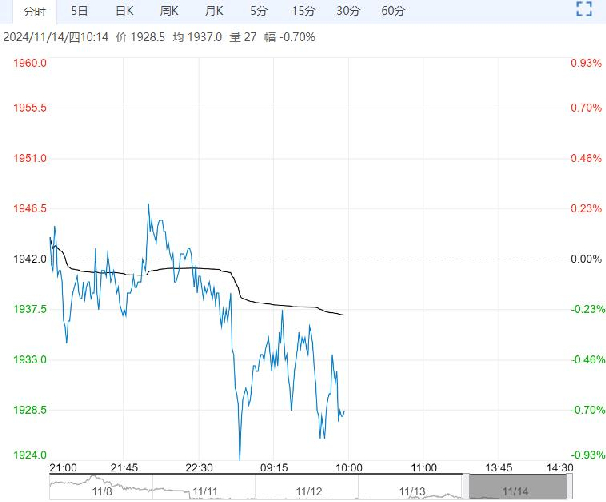Switch to 30分 interval view
The height and width of the screenshot is (502, 606).
[348, 11]
